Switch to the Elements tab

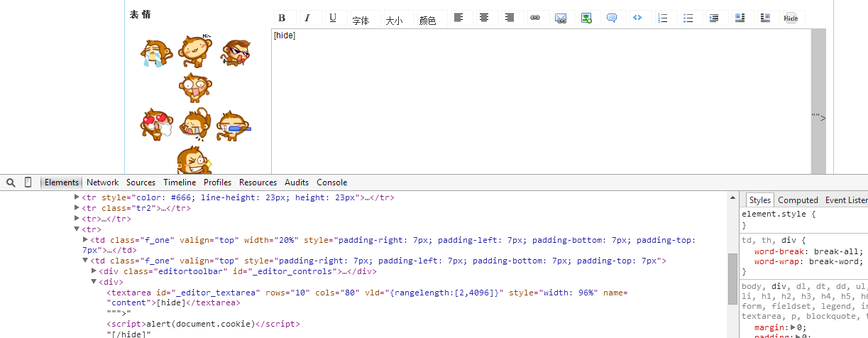(x=62, y=182)
